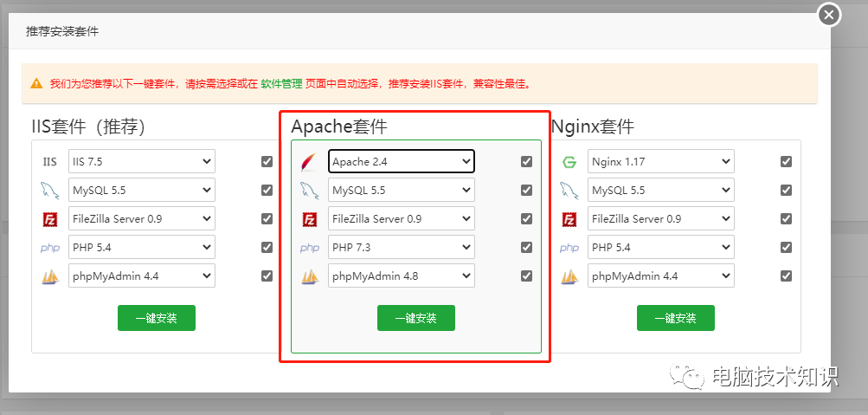The height and width of the screenshot is (415, 868).
Task: Open the 软件管理 link in notice
Action: click(281, 84)
